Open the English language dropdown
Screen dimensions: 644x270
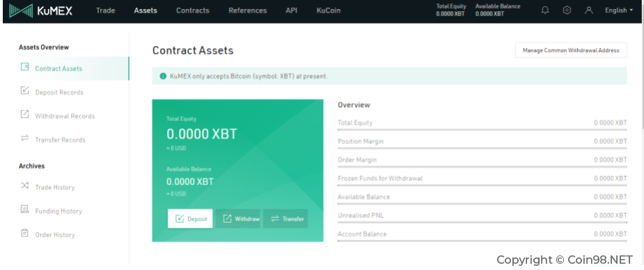point(619,10)
